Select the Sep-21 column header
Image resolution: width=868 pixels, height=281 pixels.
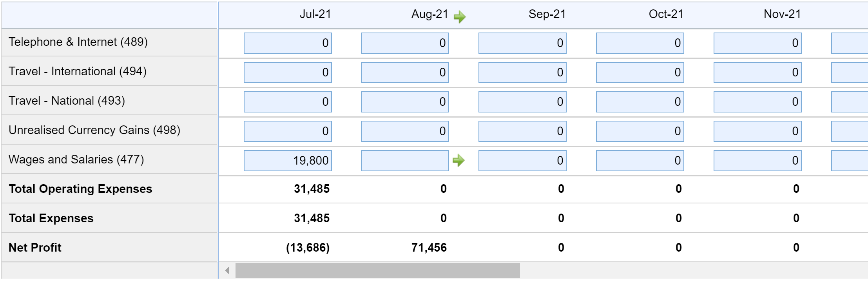(547, 15)
